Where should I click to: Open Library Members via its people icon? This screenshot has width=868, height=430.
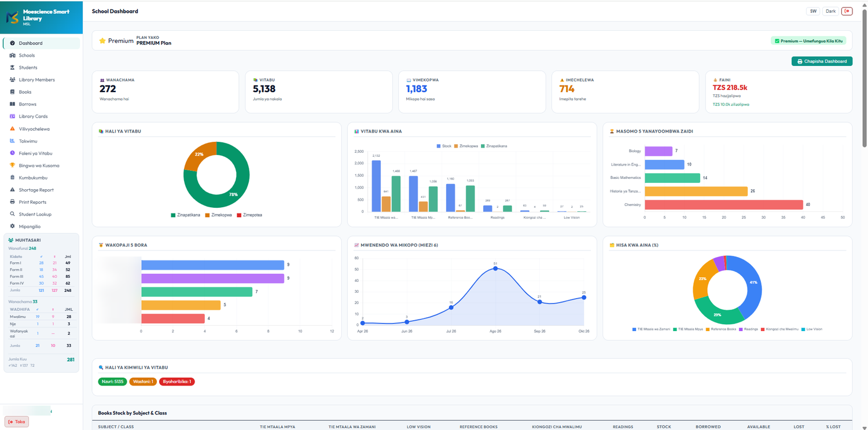[13, 80]
